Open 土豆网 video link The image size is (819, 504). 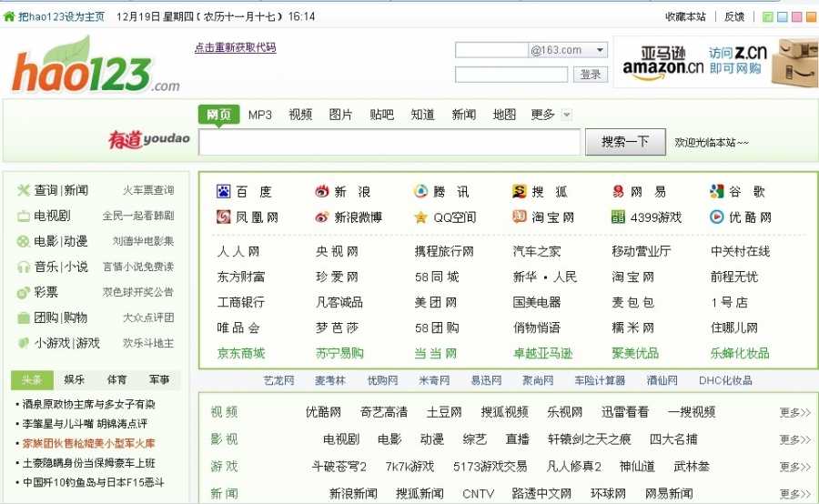[444, 413]
